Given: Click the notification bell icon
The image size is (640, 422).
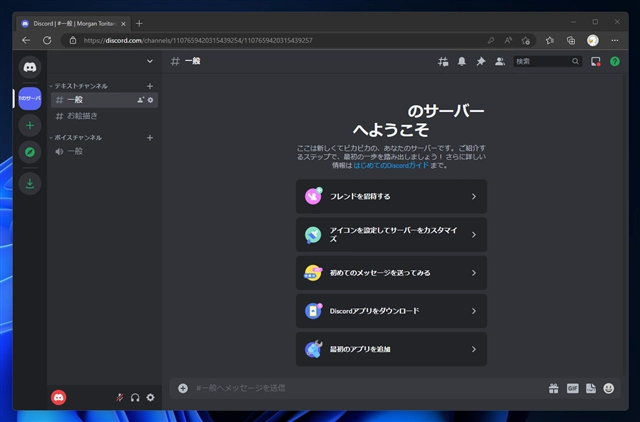Looking at the screenshot, I should [x=462, y=61].
